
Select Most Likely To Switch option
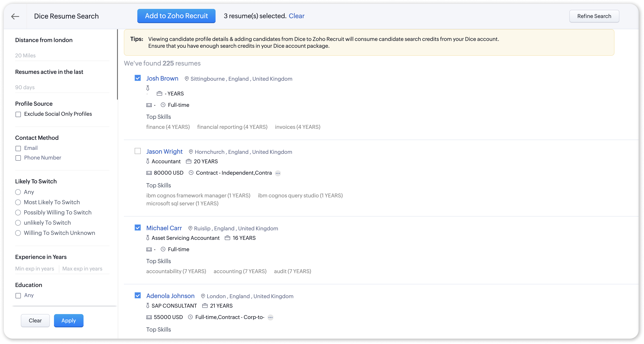pos(18,202)
